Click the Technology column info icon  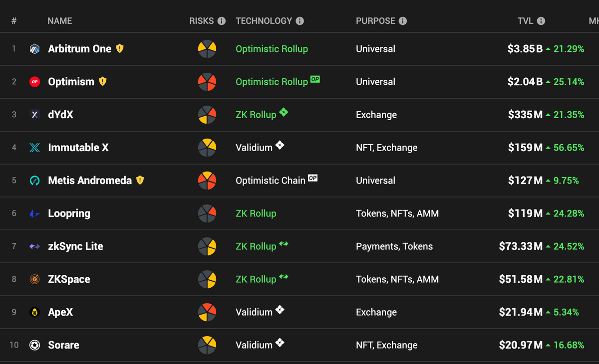pyautogui.click(x=299, y=21)
